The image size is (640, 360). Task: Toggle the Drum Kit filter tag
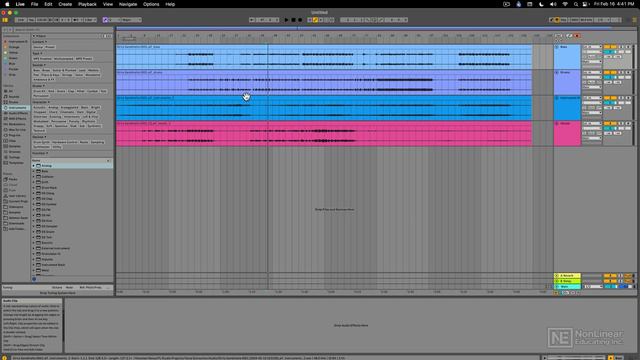pos(39,91)
